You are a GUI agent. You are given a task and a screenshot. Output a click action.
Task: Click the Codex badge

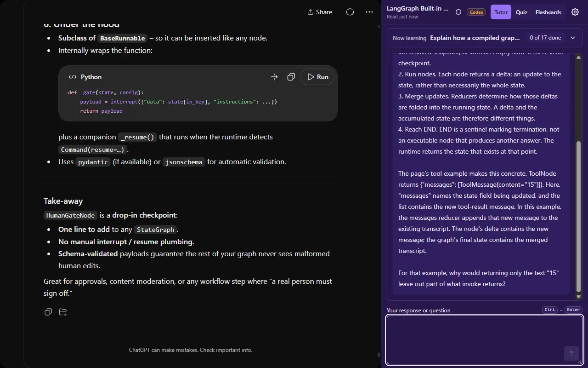(476, 12)
